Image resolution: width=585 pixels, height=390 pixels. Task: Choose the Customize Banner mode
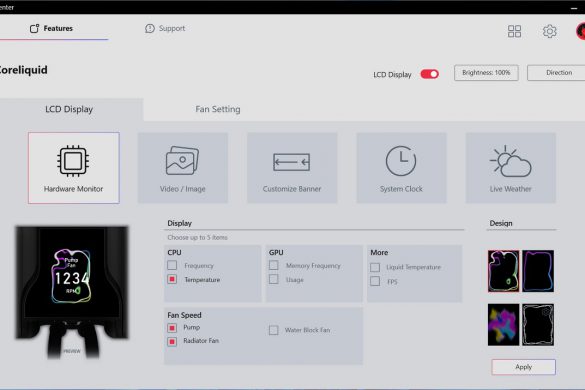pos(292,168)
